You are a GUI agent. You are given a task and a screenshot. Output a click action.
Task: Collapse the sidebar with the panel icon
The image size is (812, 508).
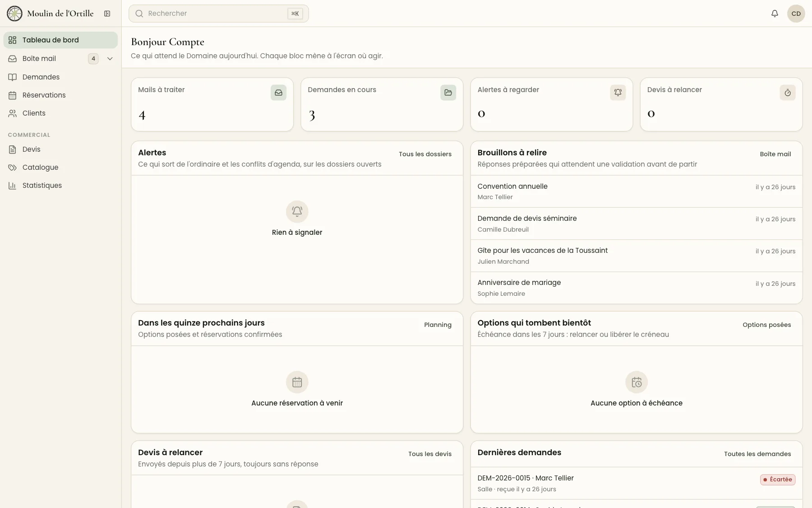coord(107,14)
